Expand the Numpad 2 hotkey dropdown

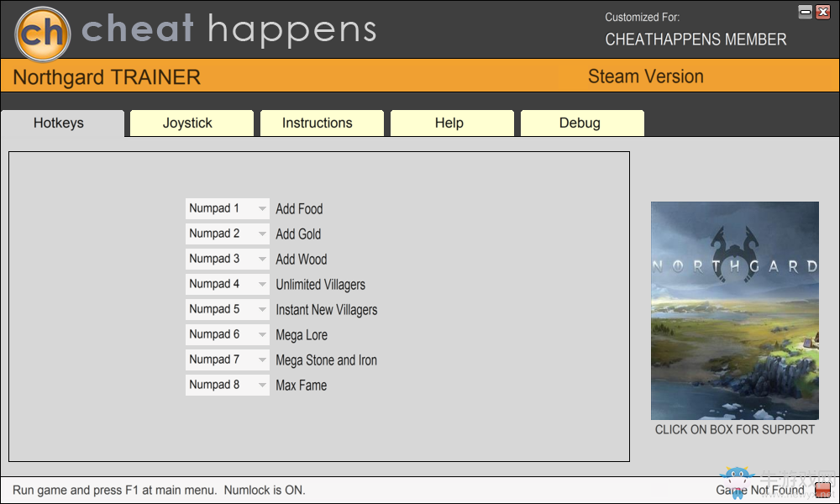227,234
